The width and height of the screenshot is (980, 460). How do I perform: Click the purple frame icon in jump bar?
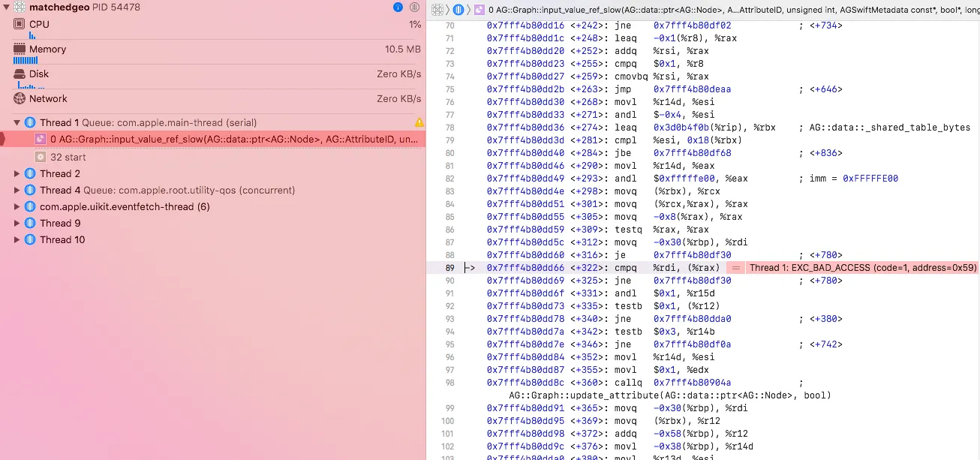(x=479, y=10)
